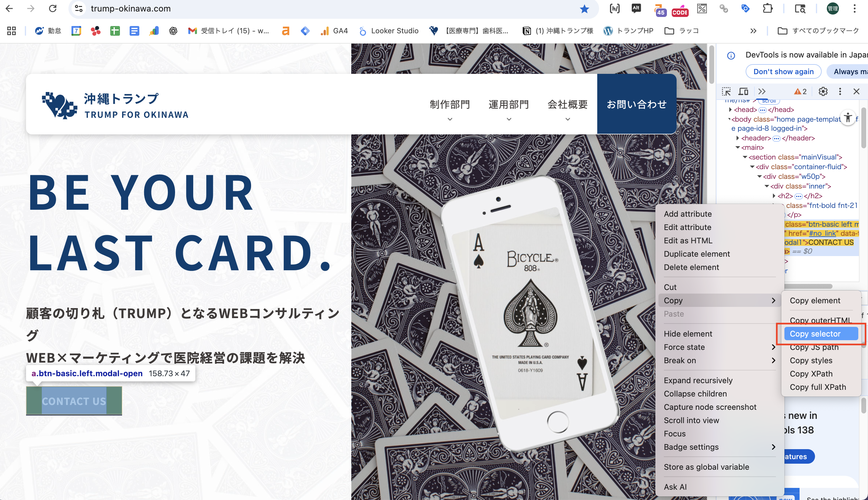
Task: Show more DevTools tabs with double chevron
Action: coord(762,91)
